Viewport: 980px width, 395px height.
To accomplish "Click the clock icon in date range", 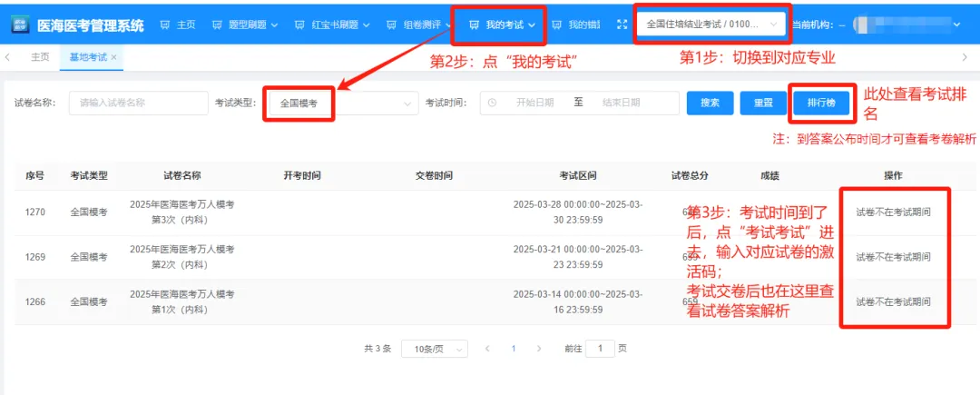I will coord(491,104).
